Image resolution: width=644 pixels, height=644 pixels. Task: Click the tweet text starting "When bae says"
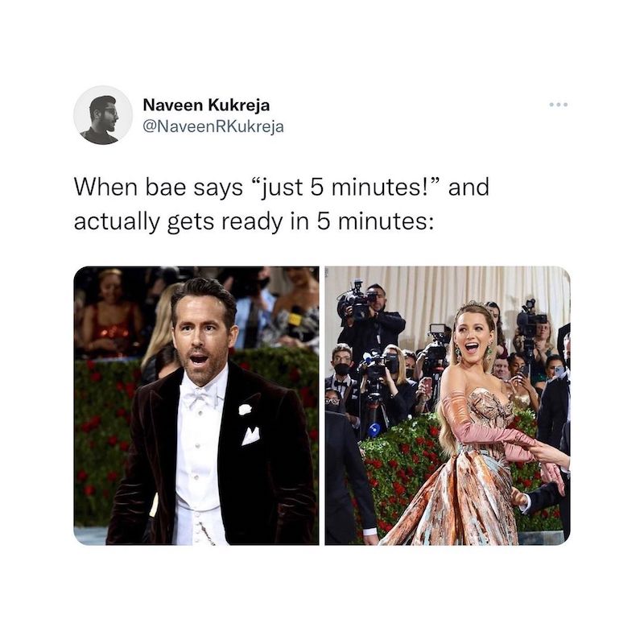[282, 204]
